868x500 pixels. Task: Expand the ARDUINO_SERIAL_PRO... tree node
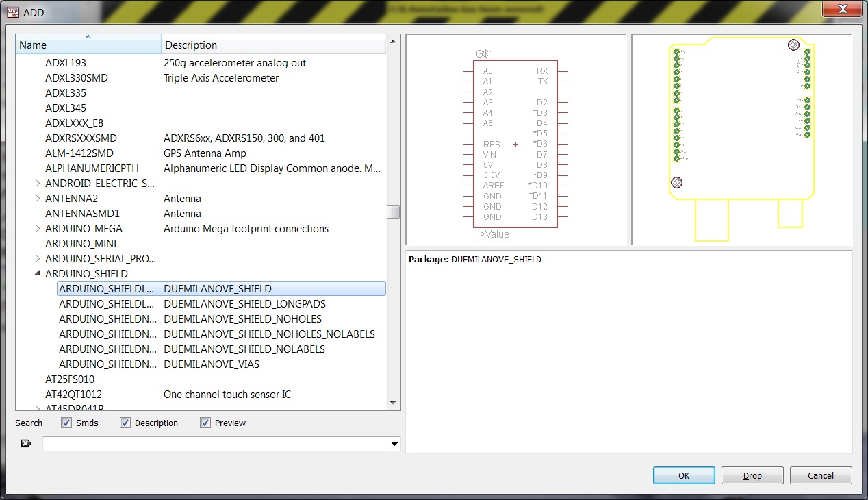point(38,259)
